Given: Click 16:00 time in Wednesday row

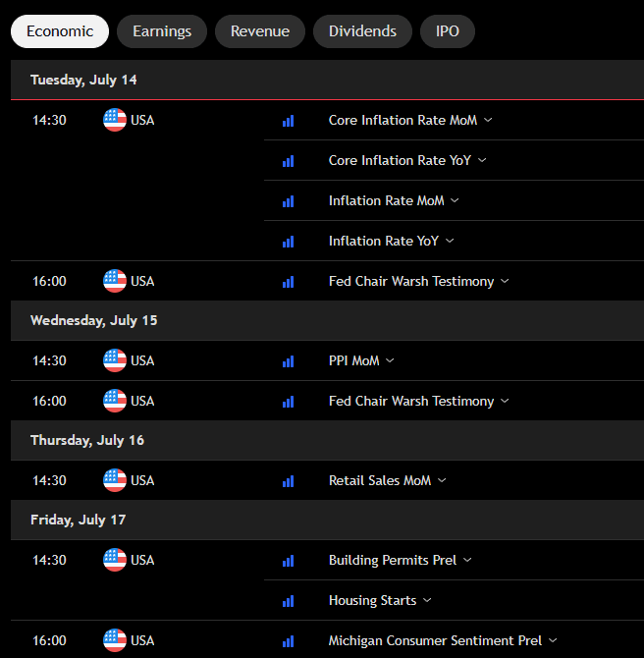Looking at the screenshot, I should (x=49, y=401).
